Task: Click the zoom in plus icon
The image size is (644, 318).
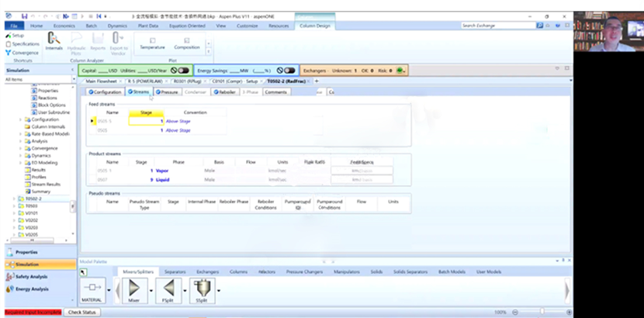Action: click(569, 313)
